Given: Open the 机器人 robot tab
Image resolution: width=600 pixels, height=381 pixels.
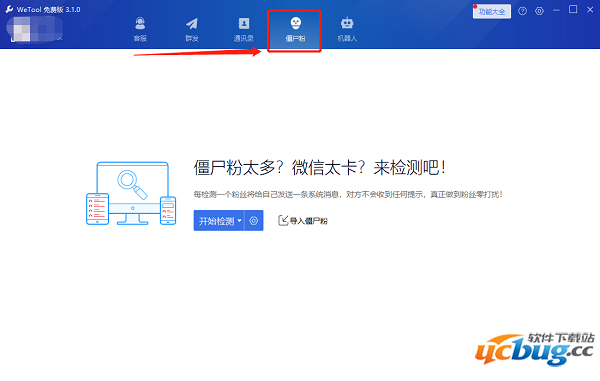Looking at the screenshot, I should pos(347,29).
